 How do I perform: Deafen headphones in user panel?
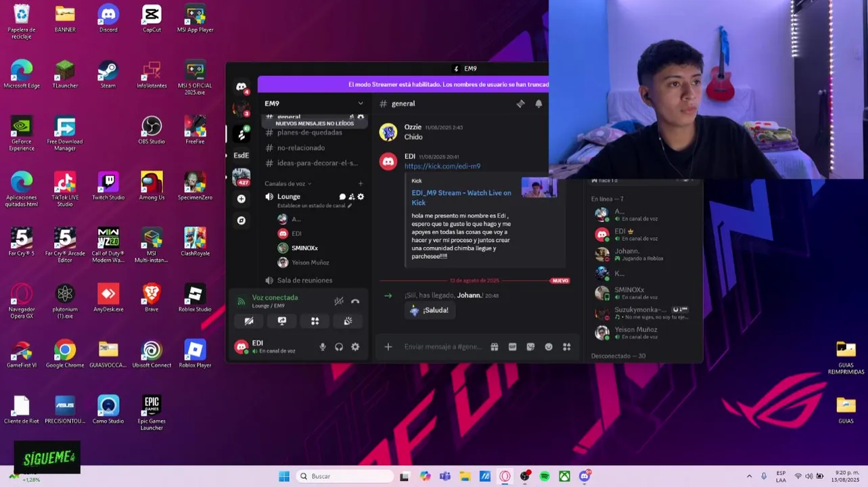tap(339, 347)
